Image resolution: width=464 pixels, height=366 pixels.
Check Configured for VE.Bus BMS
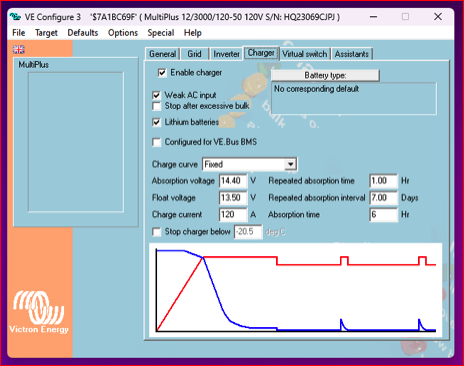(156, 142)
